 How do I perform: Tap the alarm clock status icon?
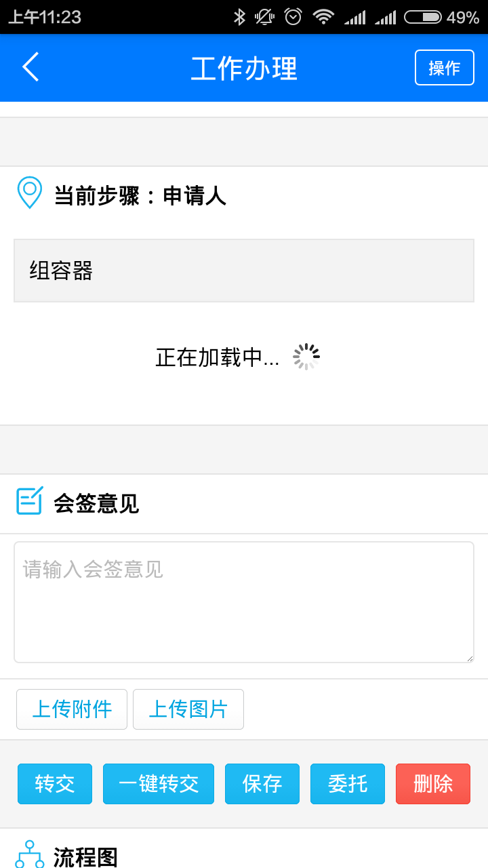(x=293, y=17)
